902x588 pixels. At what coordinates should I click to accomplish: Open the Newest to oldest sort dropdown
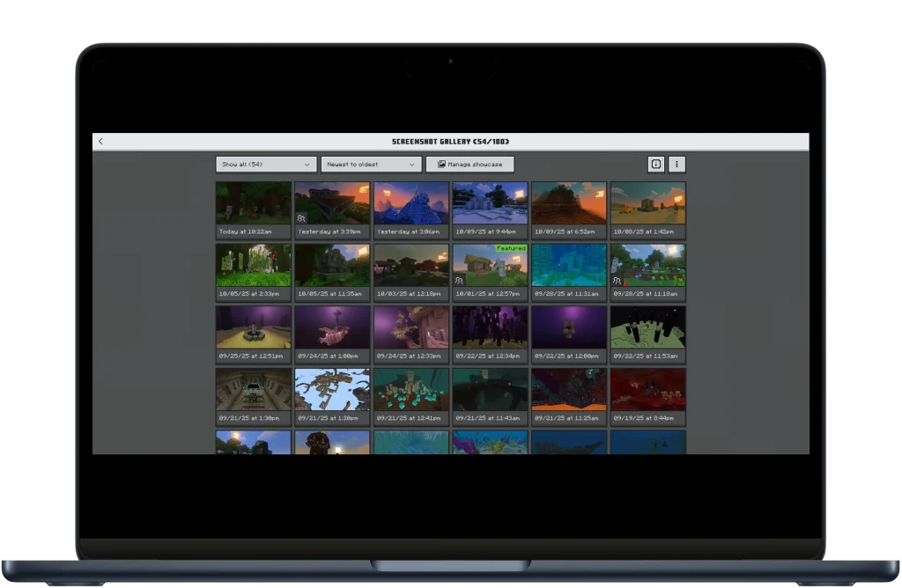point(371,165)
